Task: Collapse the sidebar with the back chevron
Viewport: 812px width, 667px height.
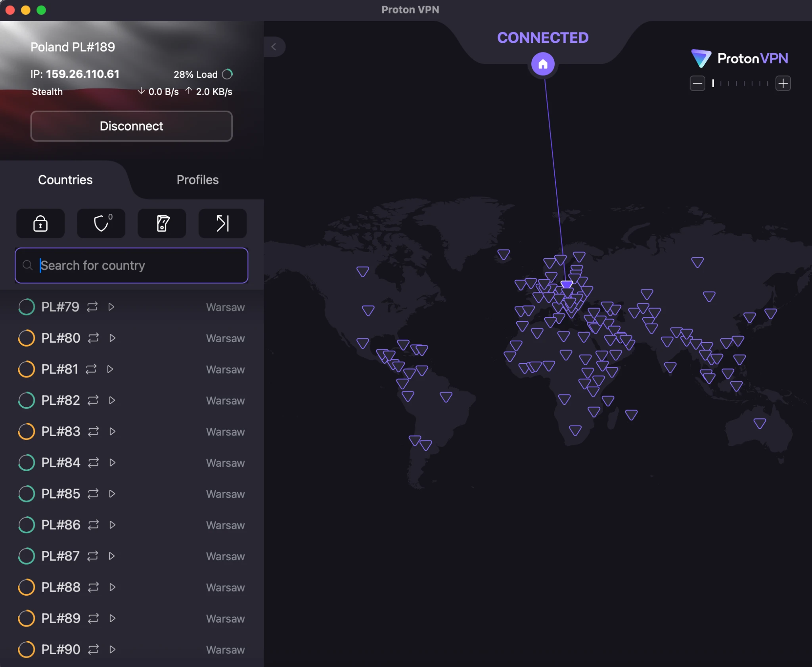Action: 274,47
